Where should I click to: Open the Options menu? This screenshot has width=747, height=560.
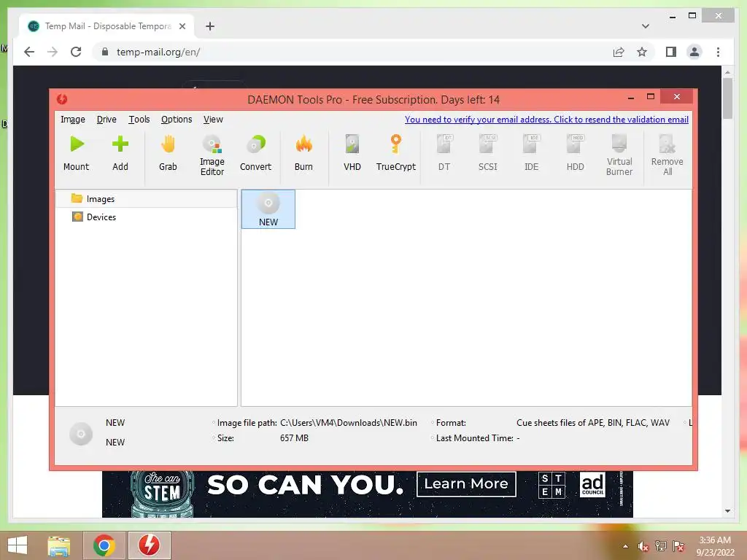[x=177, y=120]
